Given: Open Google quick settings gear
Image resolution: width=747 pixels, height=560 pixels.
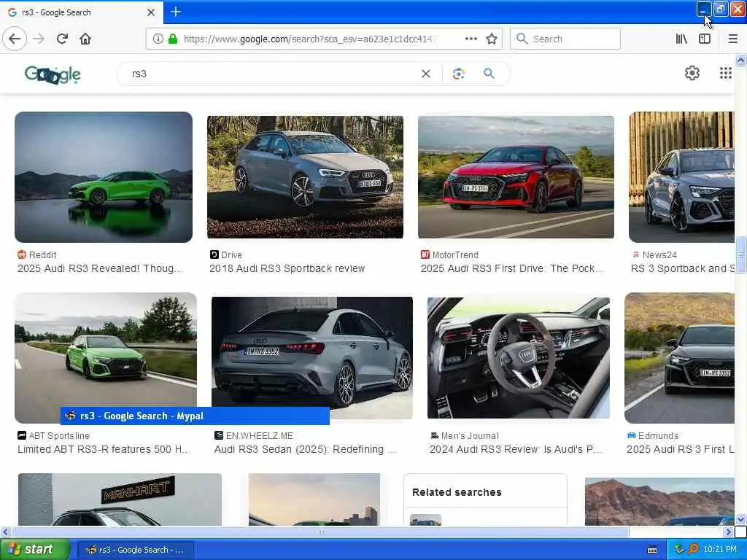Looking at the screenshot, I should click(x=692, y=73).
